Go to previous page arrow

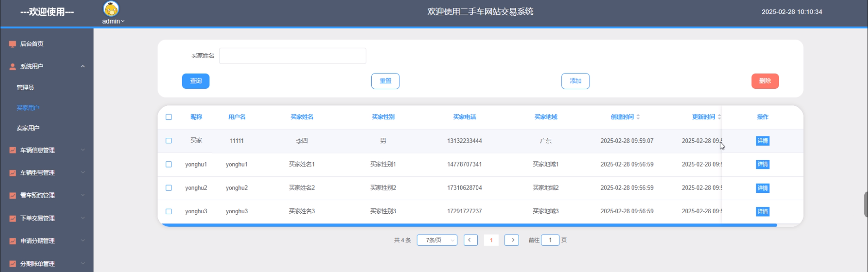point(470,240)
